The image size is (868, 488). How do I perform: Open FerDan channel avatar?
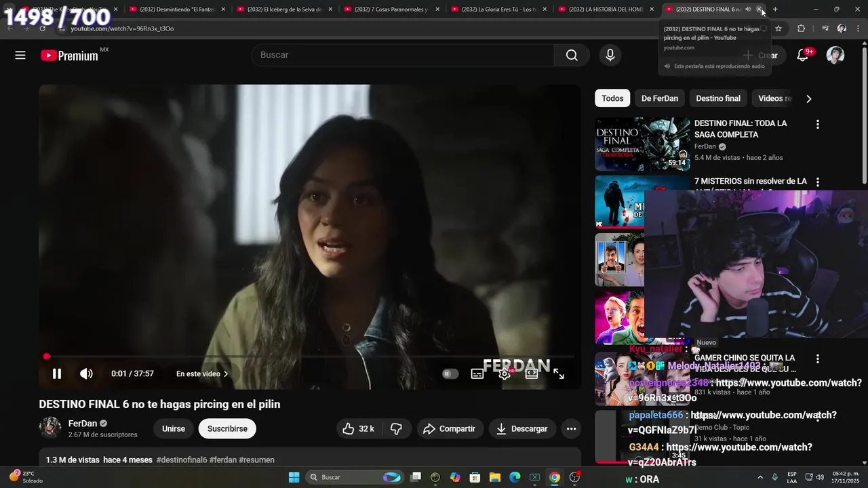click(x=50, y=428)
